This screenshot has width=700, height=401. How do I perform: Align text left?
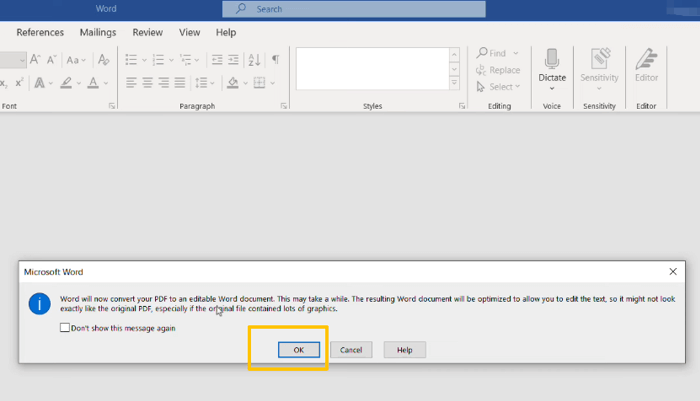click(131, 83)
